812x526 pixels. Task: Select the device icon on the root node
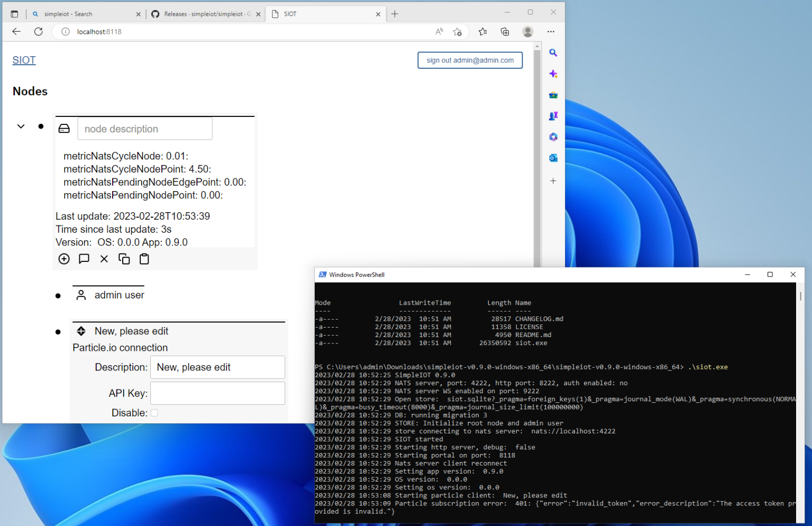(x=64, y=128)
